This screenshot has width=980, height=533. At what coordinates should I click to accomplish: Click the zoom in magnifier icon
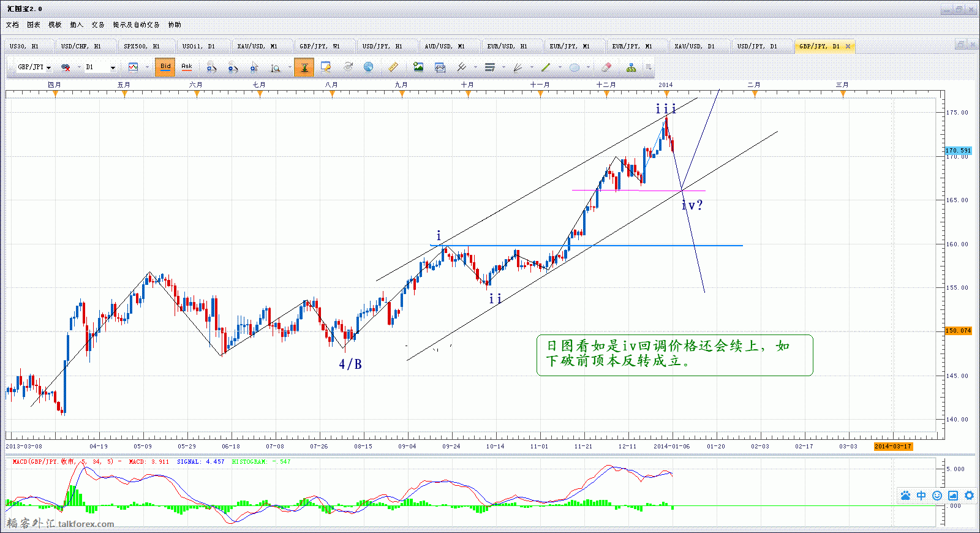pos(211,67)
